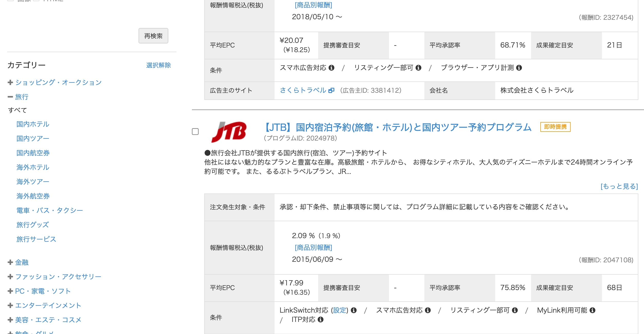644x334 pixels.
Task: Select 海外ツアー subcategory
Action: tap(33, 182)
